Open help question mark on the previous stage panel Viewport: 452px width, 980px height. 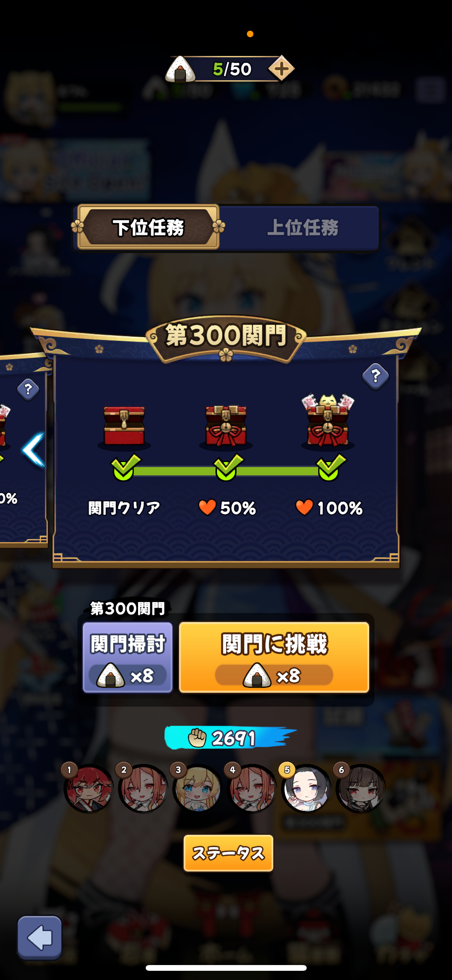pos(28,390)
